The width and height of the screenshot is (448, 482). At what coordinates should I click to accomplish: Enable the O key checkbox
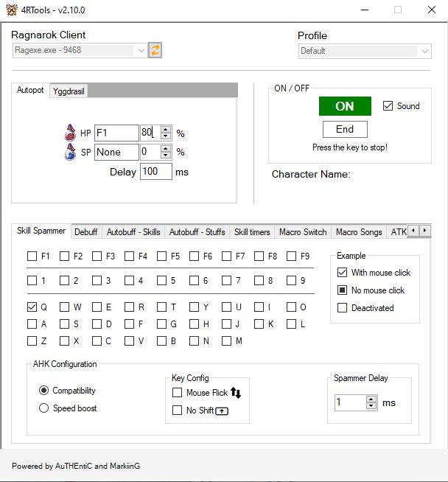[x=291, y=307]
